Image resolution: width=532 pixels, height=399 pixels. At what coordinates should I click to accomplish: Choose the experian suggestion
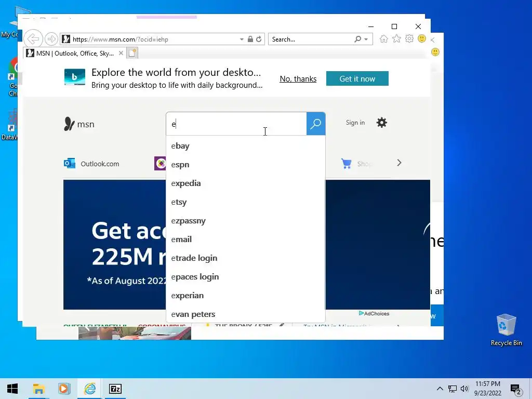[x=246, y=295]
